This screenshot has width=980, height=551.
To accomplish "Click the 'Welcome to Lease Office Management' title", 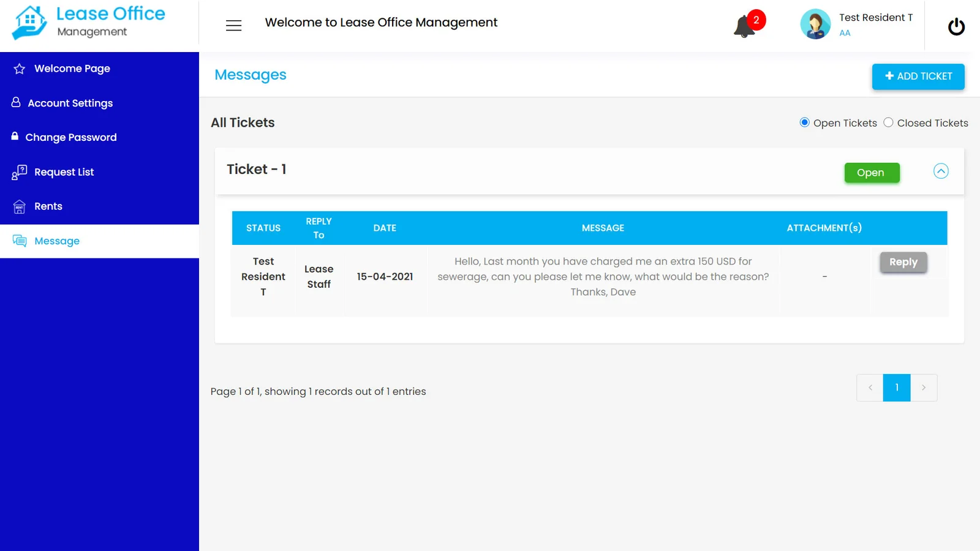I will coord(381,23).
